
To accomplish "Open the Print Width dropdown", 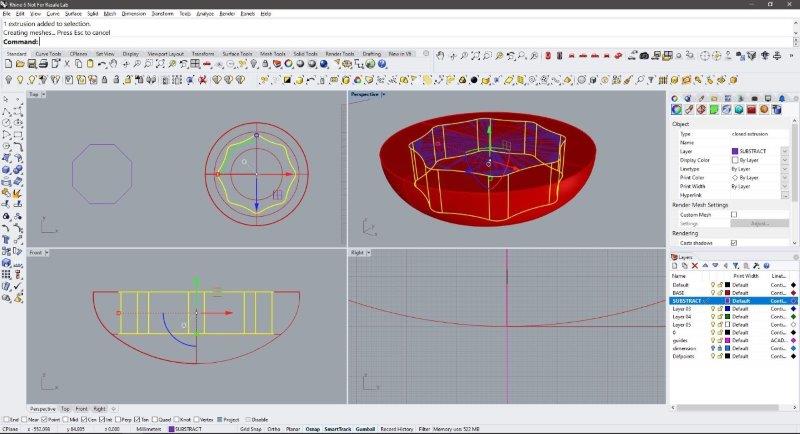I will pos(785,186).
